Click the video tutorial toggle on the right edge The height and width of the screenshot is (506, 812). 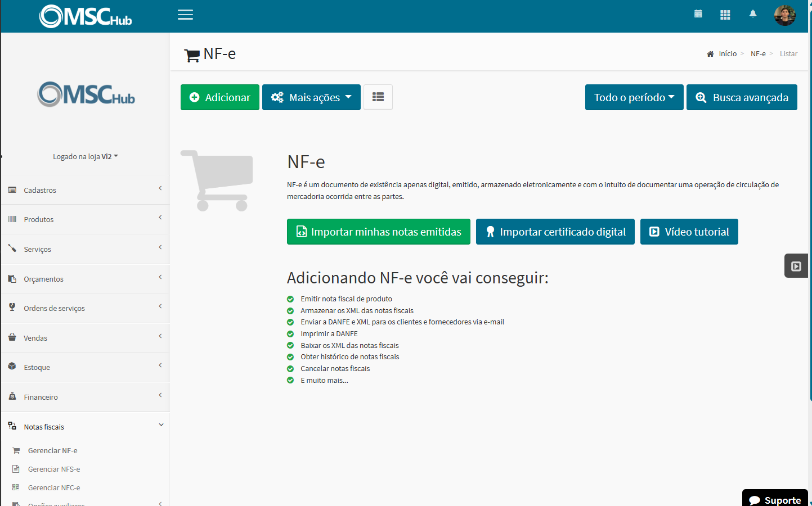pos(796,265)
